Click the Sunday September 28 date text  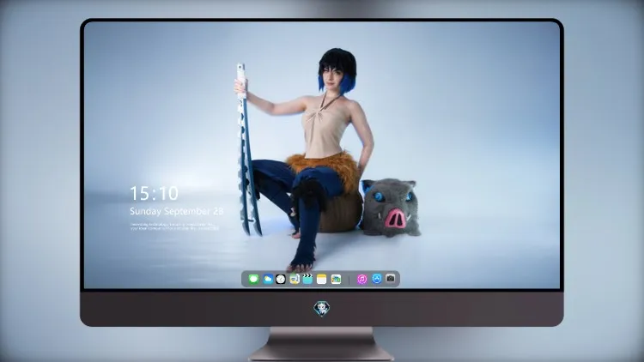click(177, 211)
